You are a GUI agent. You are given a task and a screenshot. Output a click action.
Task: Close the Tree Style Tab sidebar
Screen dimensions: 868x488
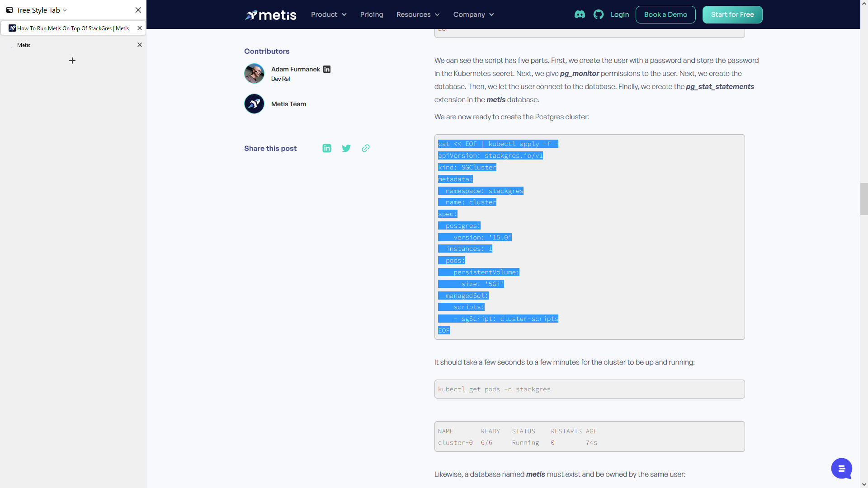138,10
